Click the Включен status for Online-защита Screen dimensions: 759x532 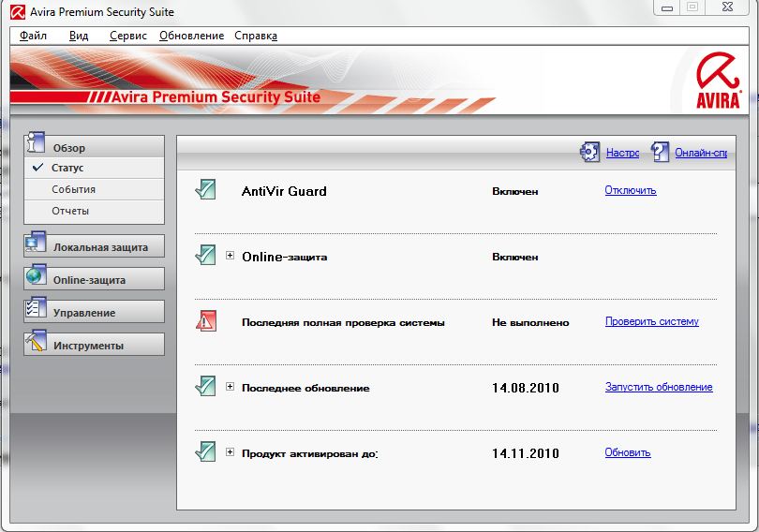click(515, 258)
